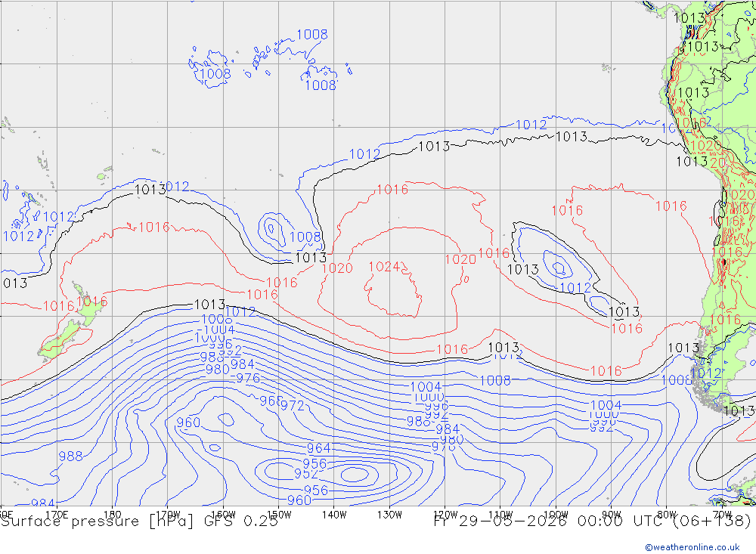Viewport: 756px width, 554px height.
Task: Click the 70W longitude axis label
Action: click(x=722, y=515)
